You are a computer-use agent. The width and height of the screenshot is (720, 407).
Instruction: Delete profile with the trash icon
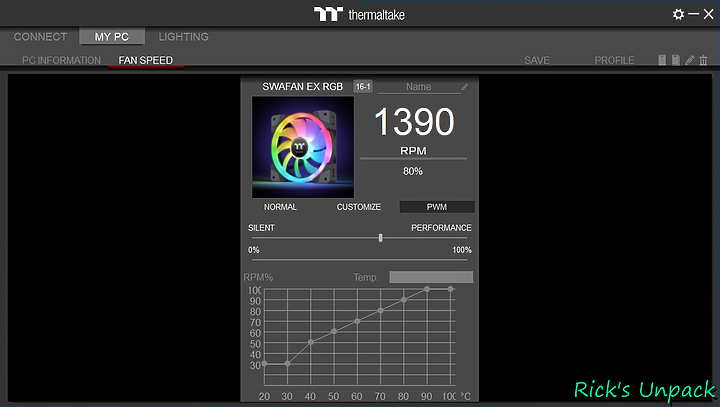pyautogui.click(x=703, y=60)
